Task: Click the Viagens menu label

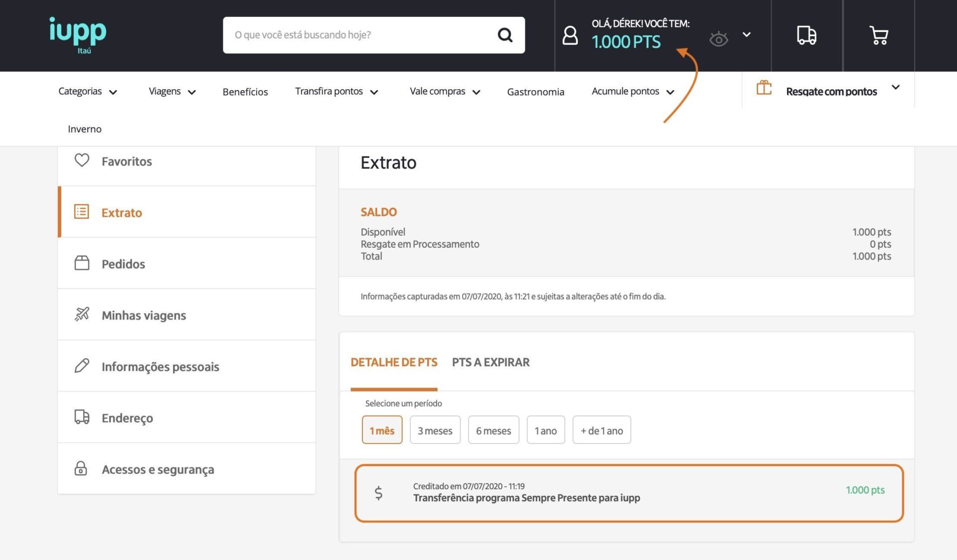Action: [164, 91]
